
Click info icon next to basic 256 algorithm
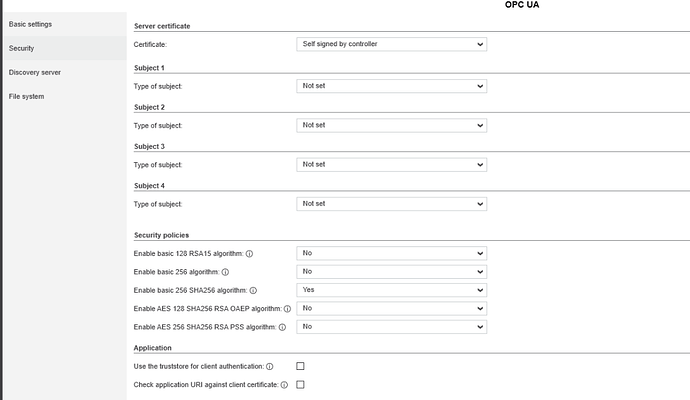(225, 272)
